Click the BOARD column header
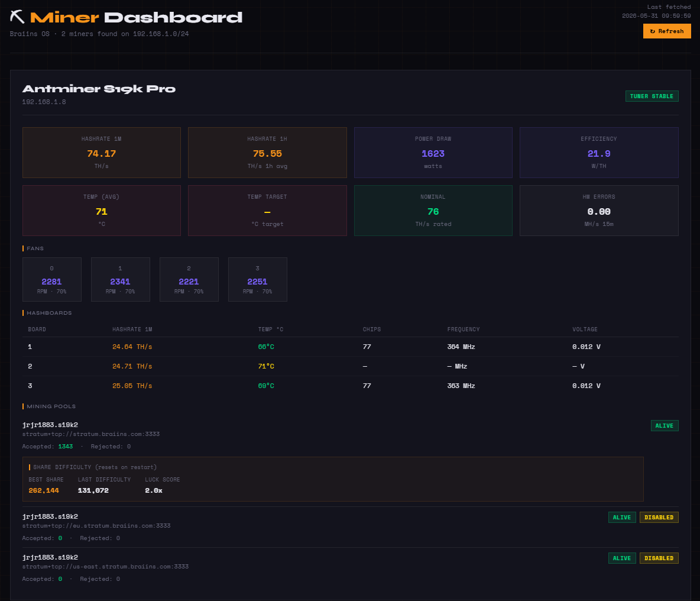The height and width of the screenshot is (601, 700). pos(37,329)
